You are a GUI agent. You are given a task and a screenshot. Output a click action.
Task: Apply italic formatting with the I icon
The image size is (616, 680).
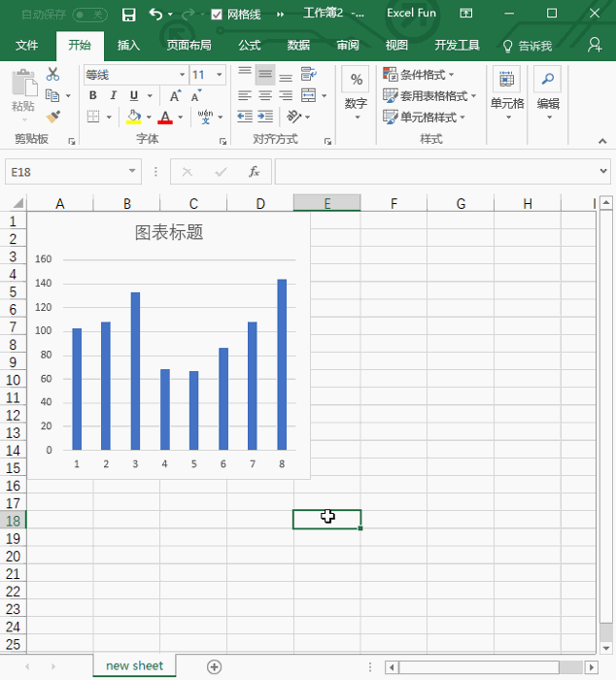pos(113,95)
